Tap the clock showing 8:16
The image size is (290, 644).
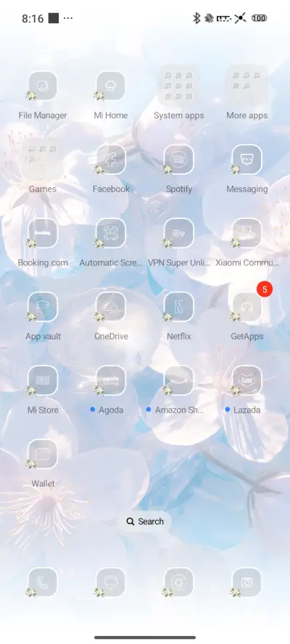(33, 18)
